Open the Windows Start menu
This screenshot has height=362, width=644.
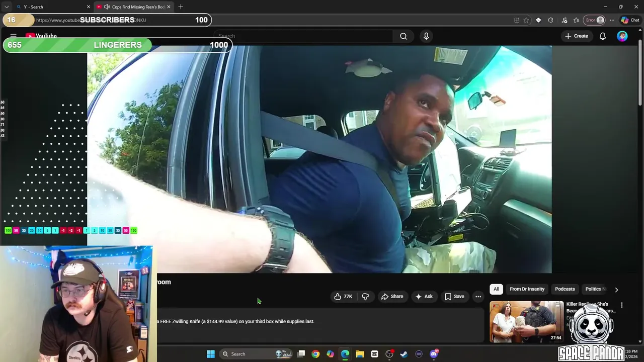211,354
